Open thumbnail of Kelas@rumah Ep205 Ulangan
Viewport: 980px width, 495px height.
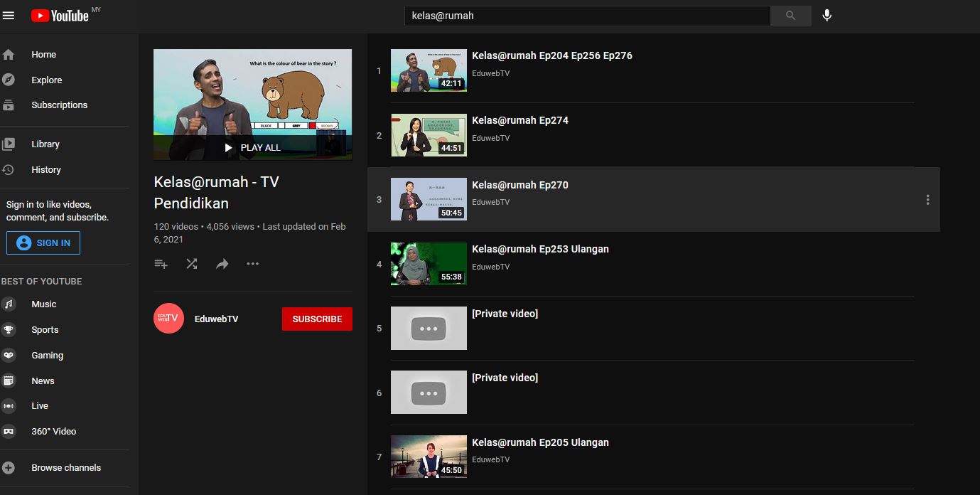point(429,457)
